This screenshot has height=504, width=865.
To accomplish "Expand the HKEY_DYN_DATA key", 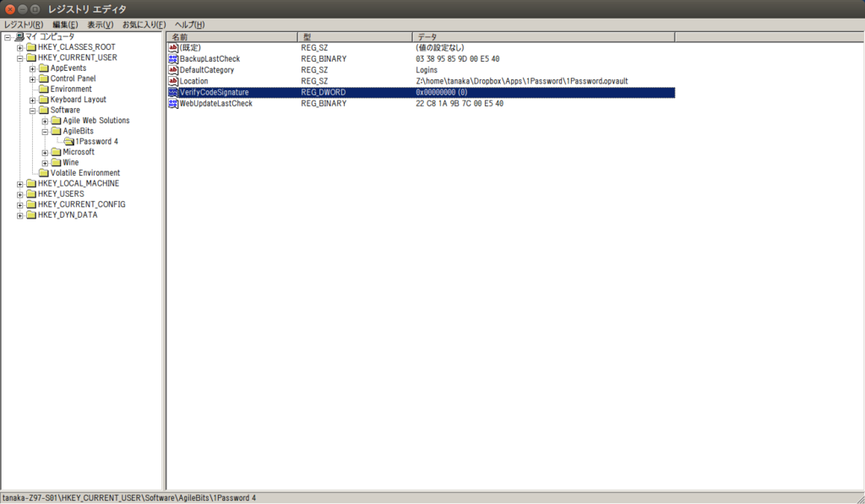I will [20, 215].
